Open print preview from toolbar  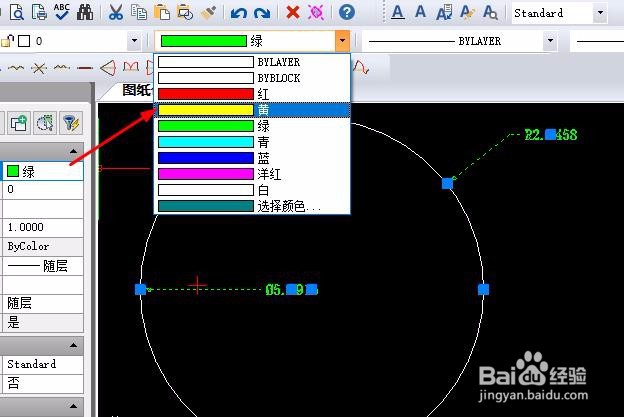[x=17, y=12]
